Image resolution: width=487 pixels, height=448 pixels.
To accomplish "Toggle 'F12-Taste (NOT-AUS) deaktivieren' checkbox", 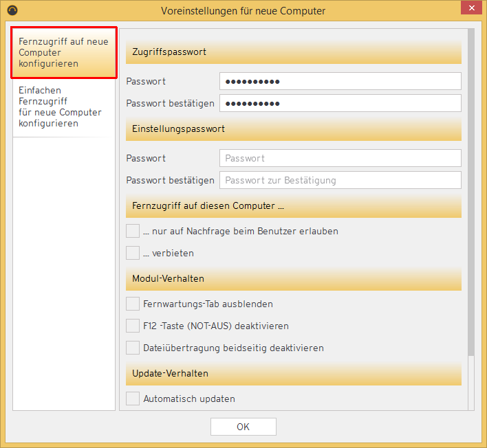I will pyautogui.click(x=133, y=326).
